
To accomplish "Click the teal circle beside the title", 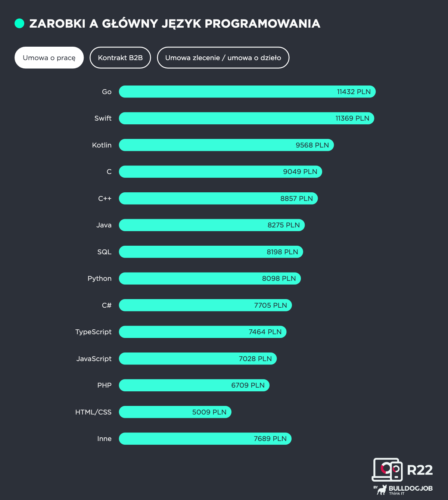I will [x=19, y=24].
